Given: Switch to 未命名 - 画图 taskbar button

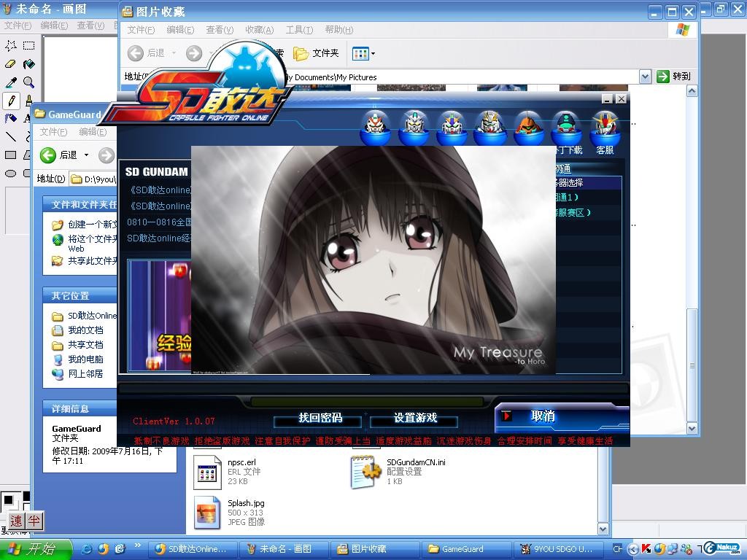Looking at the screenshot, I should 283,550.
